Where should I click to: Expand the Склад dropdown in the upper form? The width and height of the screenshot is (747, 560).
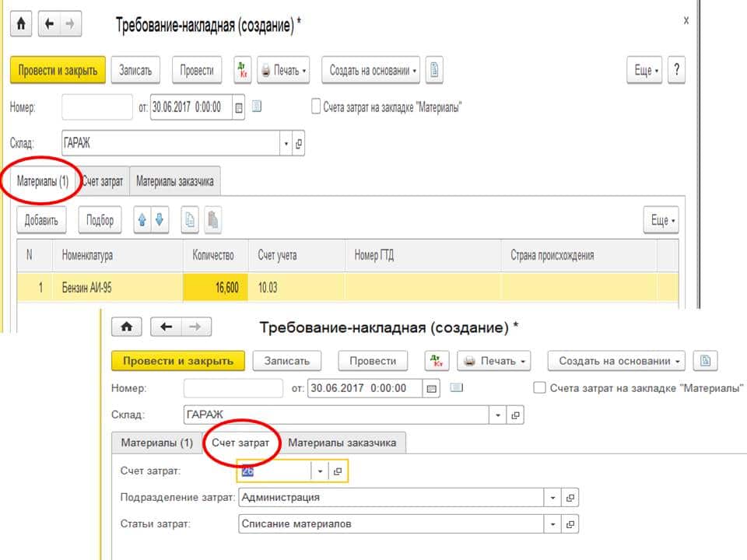[x=286, y=144]
